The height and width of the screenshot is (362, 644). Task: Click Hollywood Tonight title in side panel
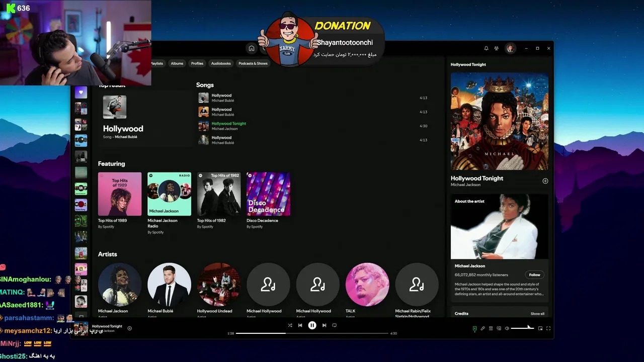click(x=477, y=178)
